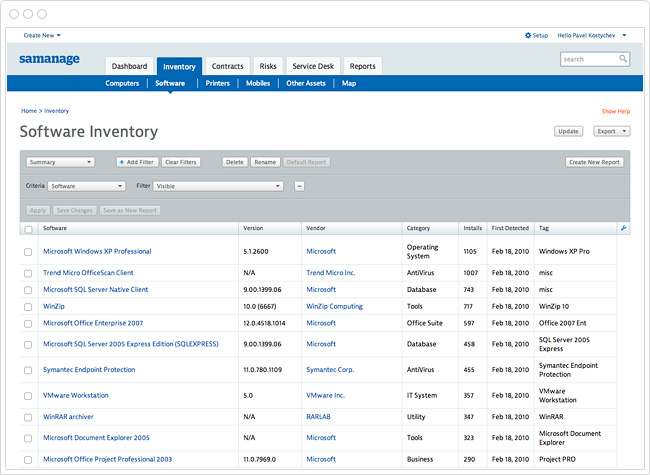Open the Symantec Corp. vendor link
The height and width of the screenshot is (475, 650).
point(330,369)
